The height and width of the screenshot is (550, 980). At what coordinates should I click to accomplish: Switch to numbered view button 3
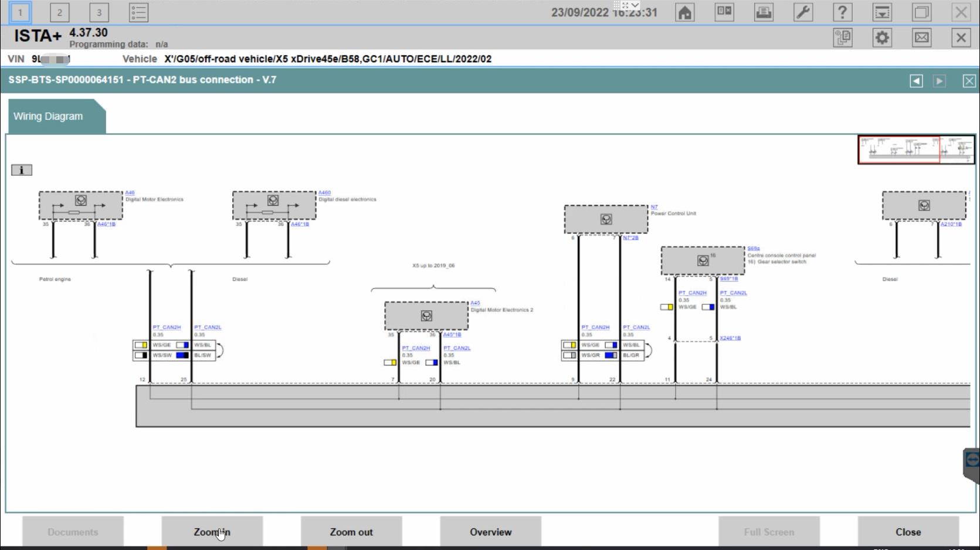click(99, 12)
